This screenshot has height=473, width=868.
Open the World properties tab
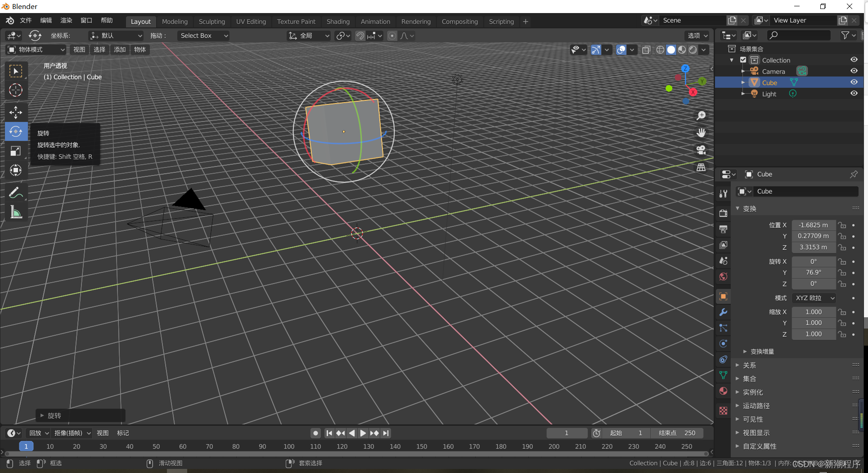723,276
